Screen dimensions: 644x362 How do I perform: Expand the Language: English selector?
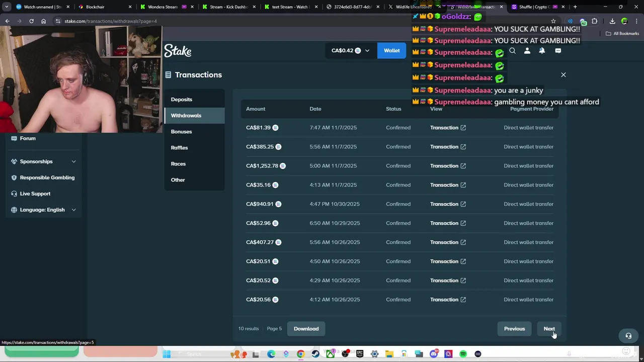(43, 210)
